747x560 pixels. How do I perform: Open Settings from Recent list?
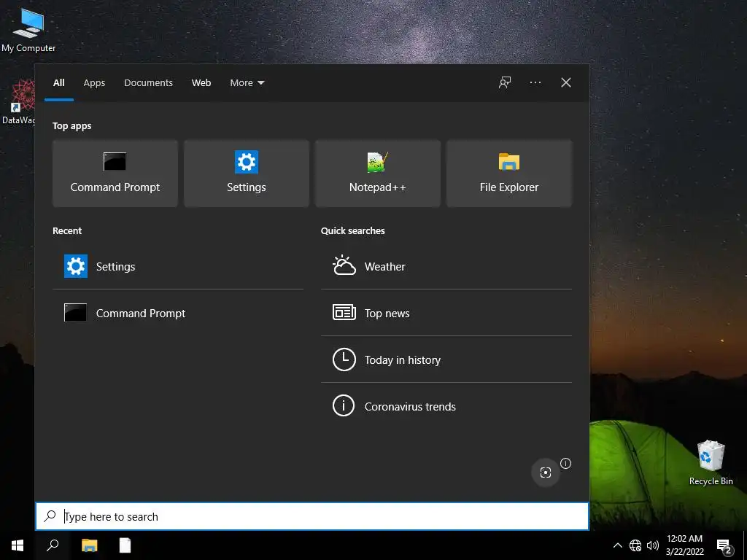click(x=178, y=266)
